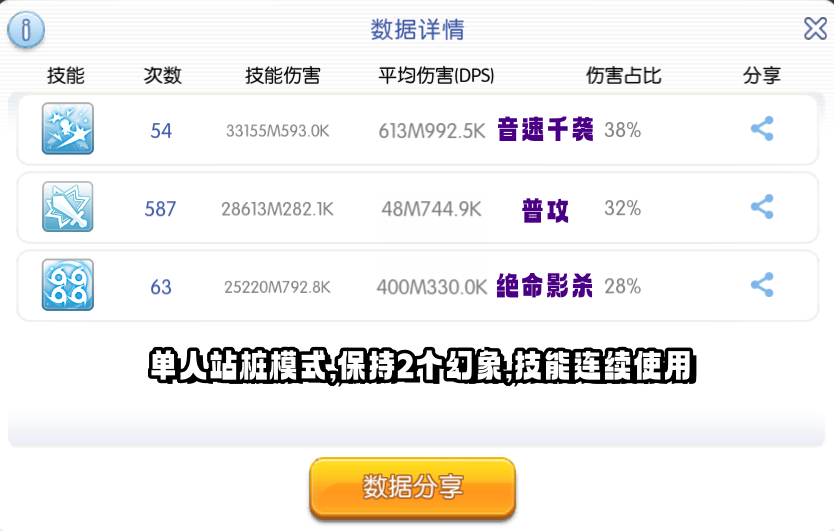Click the 伤害占比 column header

(623, 76)
